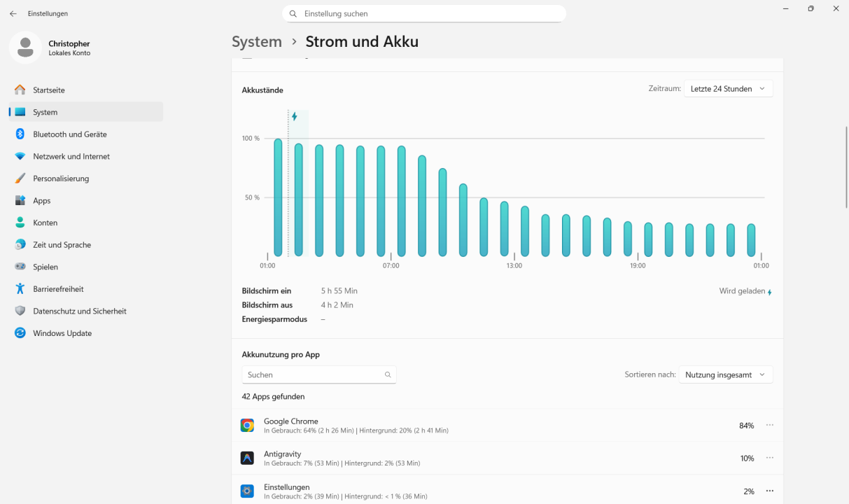Viewport: 849px width, 504px height.
Task: Click the Datenschutz und Sicherheit icon
Action: (20, 311)
